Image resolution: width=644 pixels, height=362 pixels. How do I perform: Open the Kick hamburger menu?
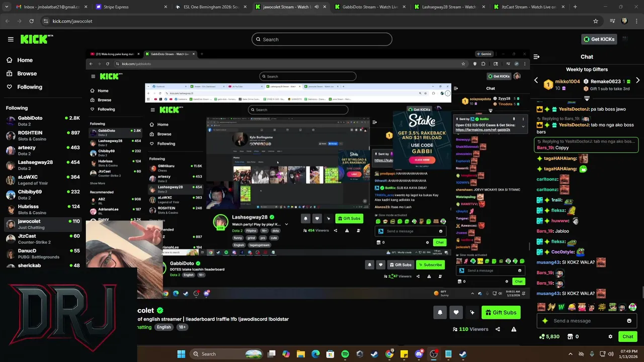pyautogui.click(x=11, y=39)
